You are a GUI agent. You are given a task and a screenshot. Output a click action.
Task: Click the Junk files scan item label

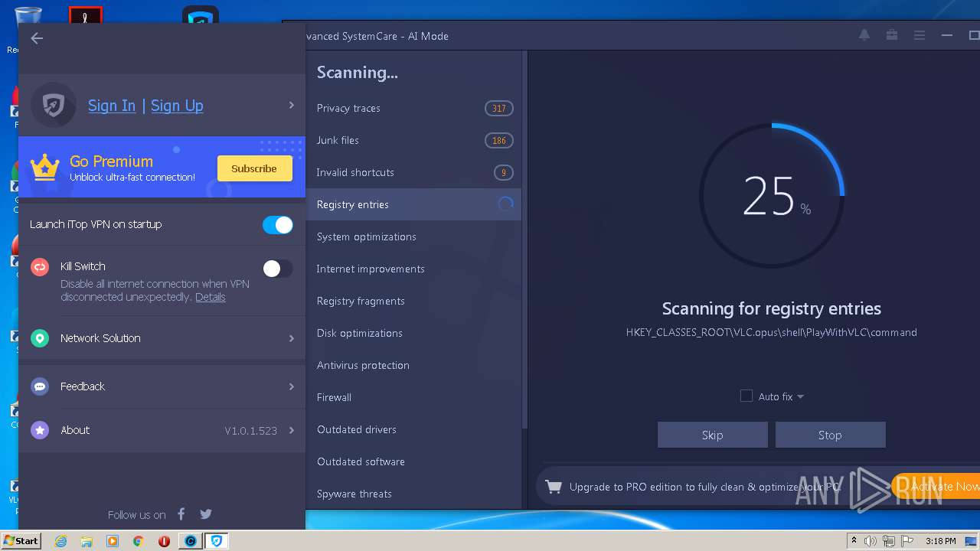(338, 141)
